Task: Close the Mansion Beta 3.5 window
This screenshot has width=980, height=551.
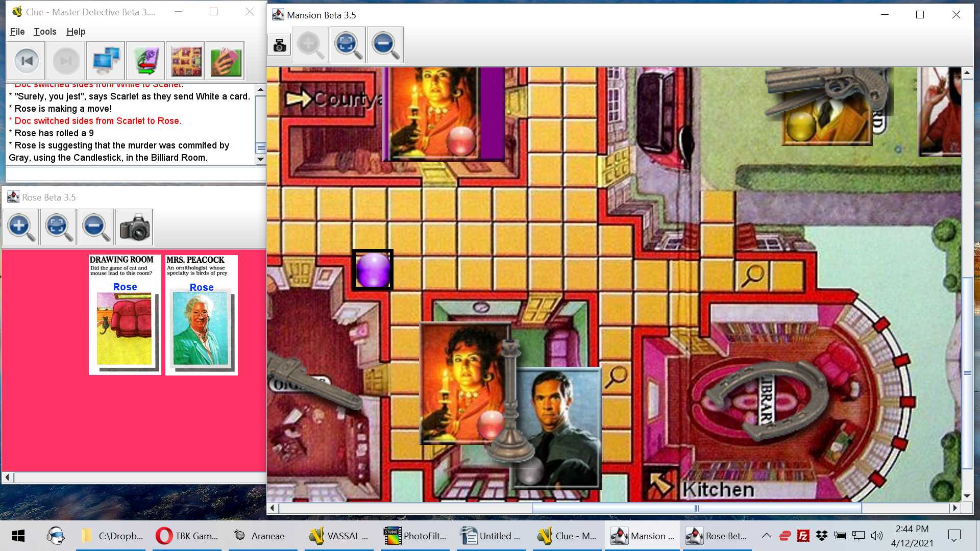Action: 956,15
